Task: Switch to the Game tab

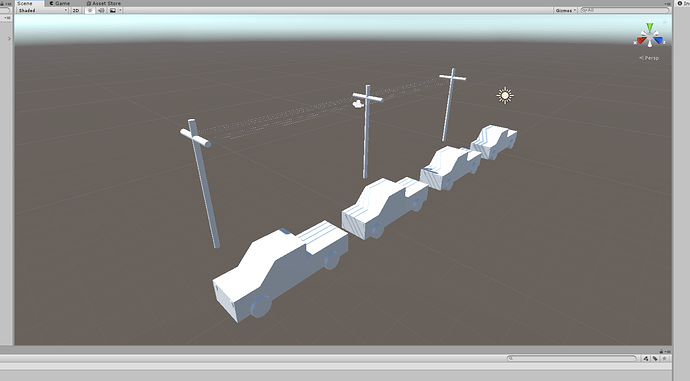Action: click(x=59, y=3)
